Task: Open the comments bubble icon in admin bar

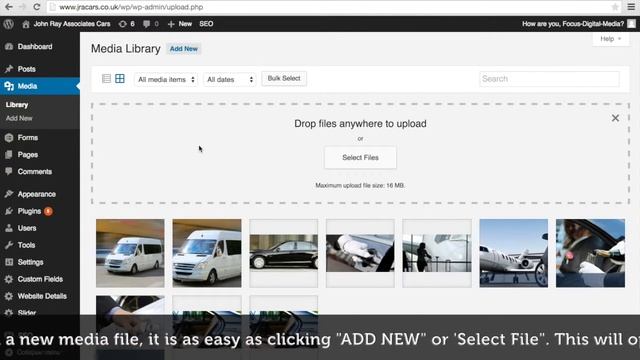Action: click(x=146, y=24)
